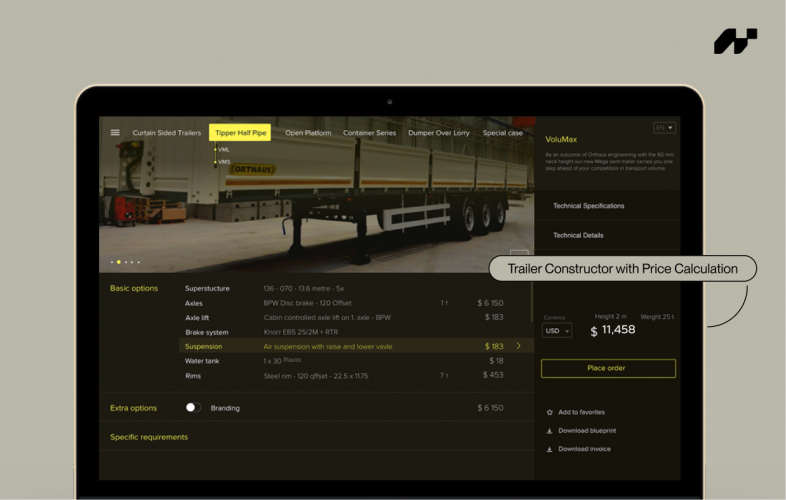786x500 pixels.
Task: Expand Technical Specifications section
Action: [x=607, y=206]
